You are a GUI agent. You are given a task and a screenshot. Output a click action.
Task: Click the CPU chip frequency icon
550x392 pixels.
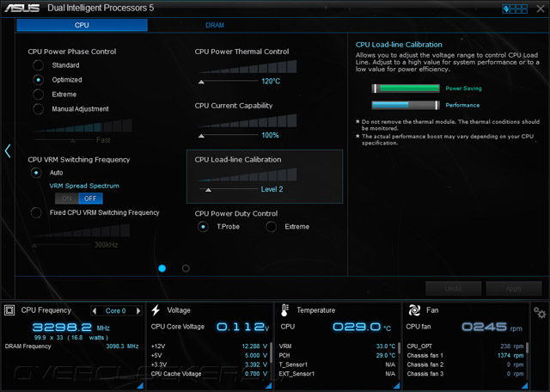[9, 310]
